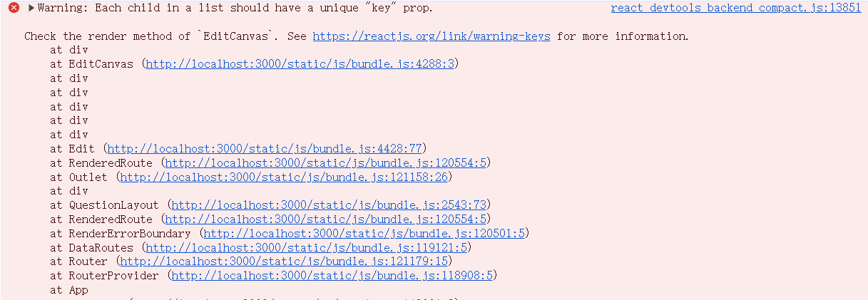
Task: Open DataRoutes bundle.js:119121:5 link
Action: pyautogui.click(x=306, y=248)
